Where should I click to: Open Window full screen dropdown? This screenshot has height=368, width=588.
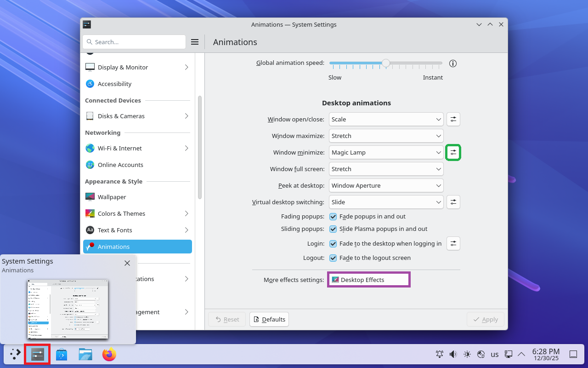point(386,169)
